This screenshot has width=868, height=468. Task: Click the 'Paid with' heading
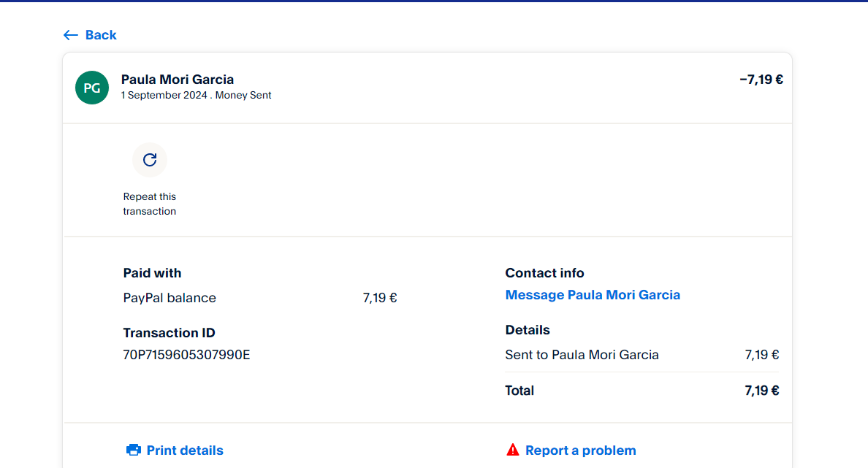152,273
